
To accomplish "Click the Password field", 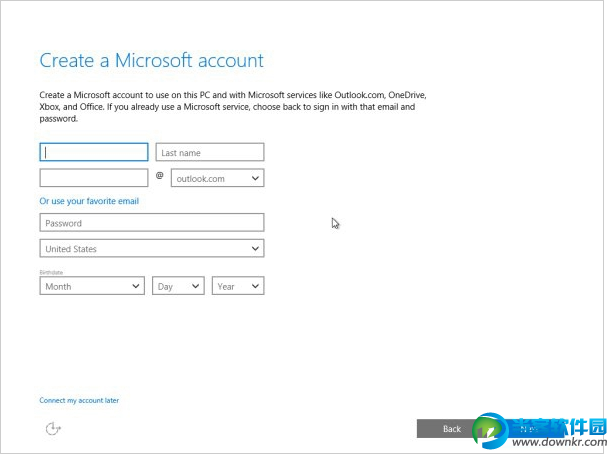I will (x=152, y=223).
